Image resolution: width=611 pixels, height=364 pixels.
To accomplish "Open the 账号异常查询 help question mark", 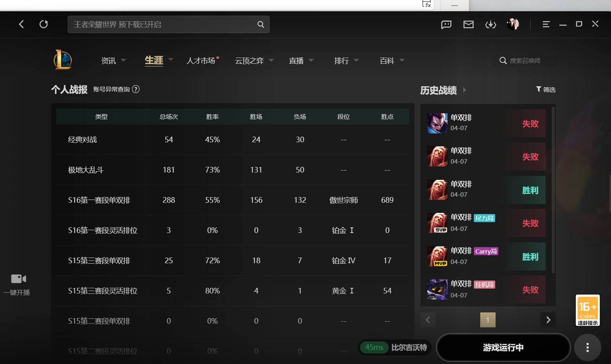I will pyautogui.click(x=136, y=89).
